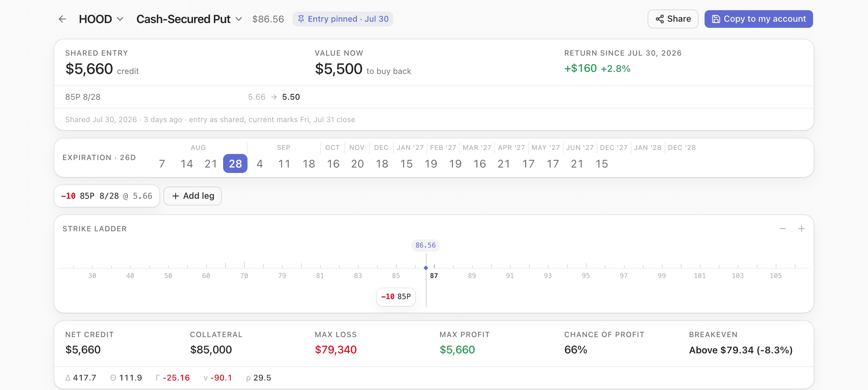Select the highlighted Aug 28 expiration

pos(235,164)
